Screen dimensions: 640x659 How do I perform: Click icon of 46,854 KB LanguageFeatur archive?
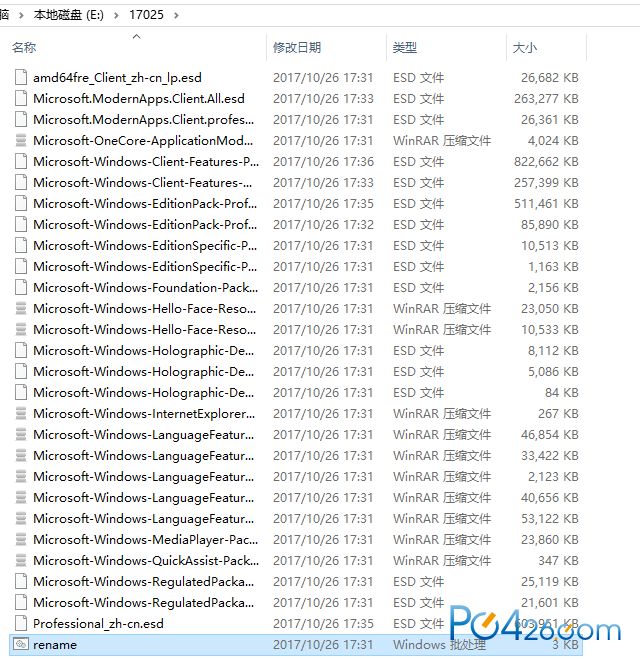[x=21, y=435]
